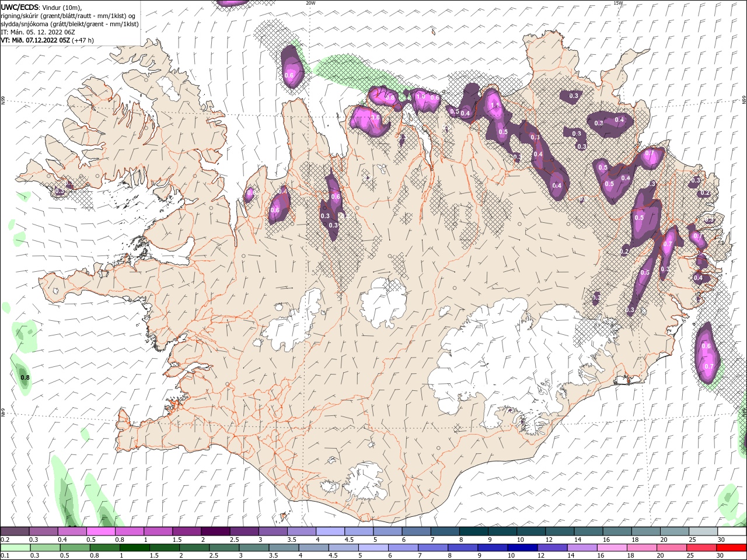Screen dimensions: 747x560
Task: Select the dark teal 8 swatch in snow scale
Action: pyautogui.click(x=473, y=531)
